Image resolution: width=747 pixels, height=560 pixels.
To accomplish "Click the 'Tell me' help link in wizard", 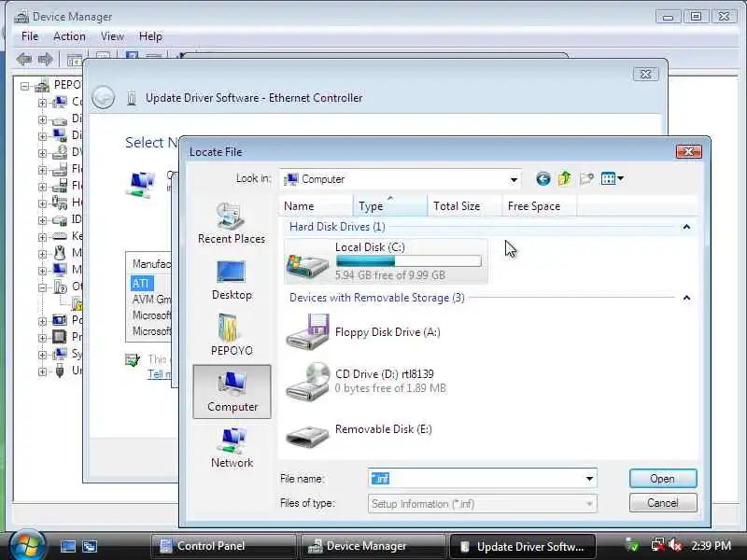I will click(159, 374).
